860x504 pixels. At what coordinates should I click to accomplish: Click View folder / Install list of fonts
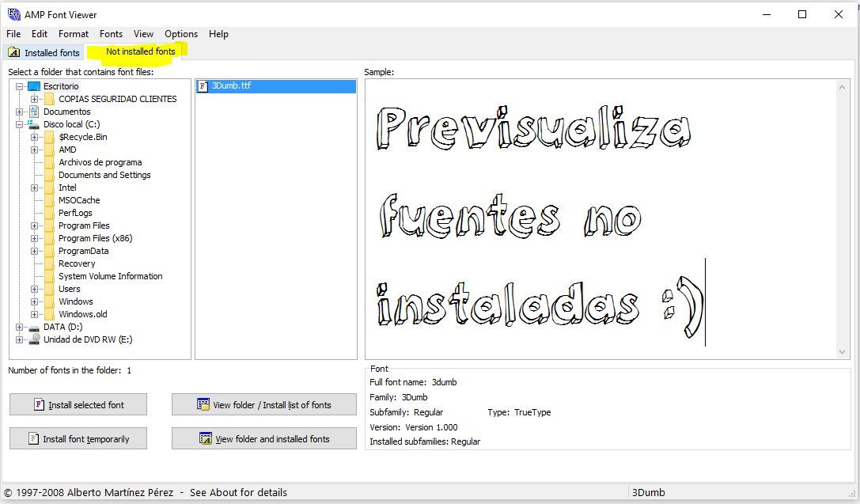click(x=263, y=404)
